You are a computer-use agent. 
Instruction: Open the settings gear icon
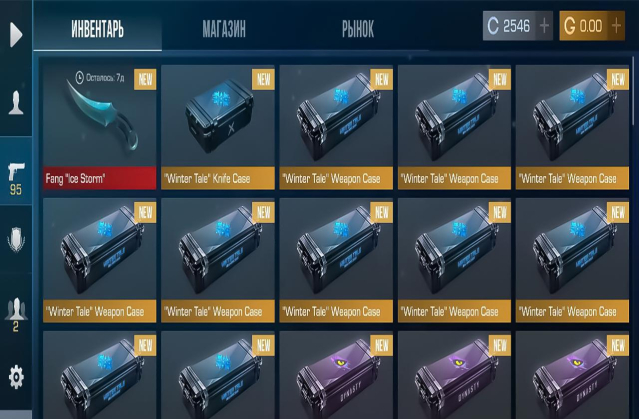coord(16,377)
